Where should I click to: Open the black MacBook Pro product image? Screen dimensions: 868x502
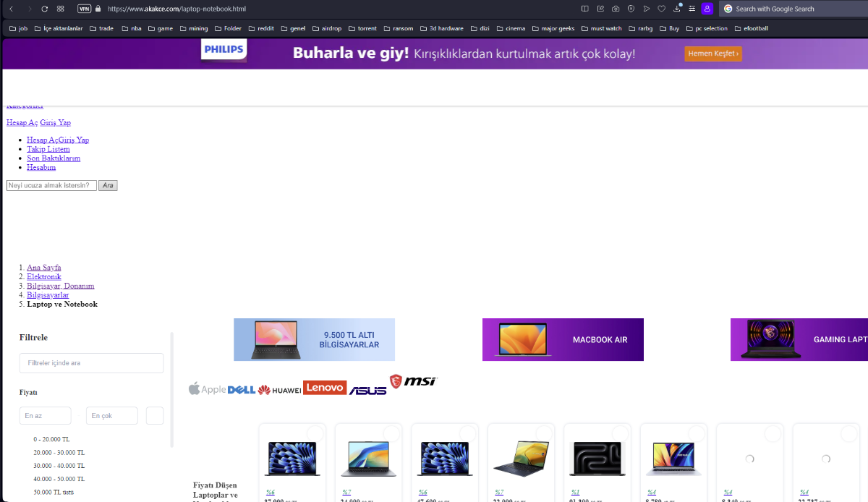[597, 459]
